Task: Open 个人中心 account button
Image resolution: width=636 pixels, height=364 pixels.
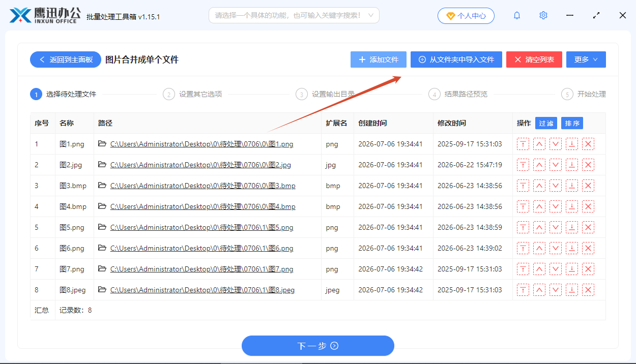Action: point(466,16)
